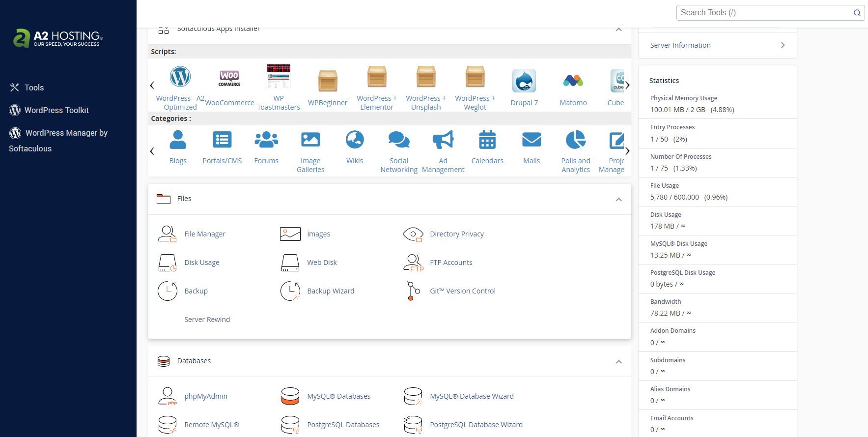This screenshot has width=868, height=437.
Task: Open the Git™ Version Control link text
Action: point(463,291)
